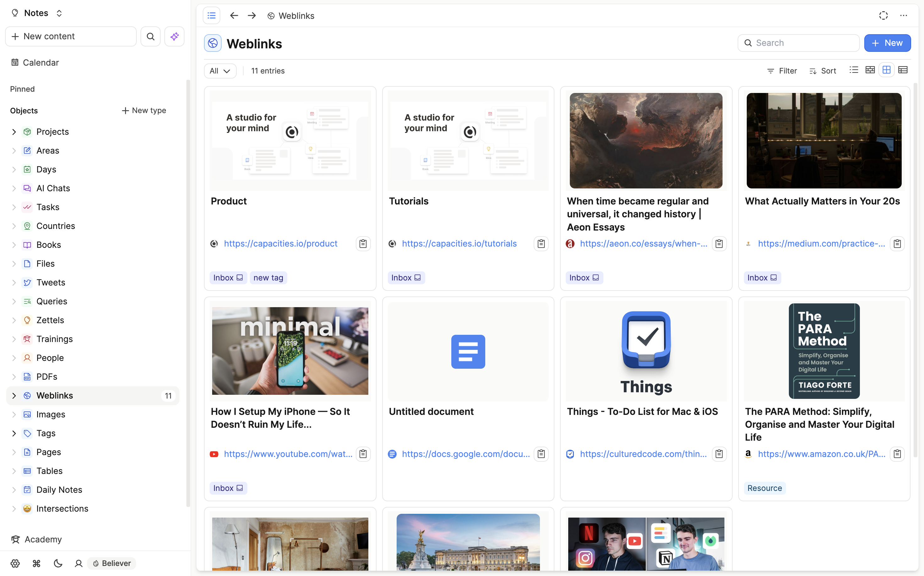This screenshot has width=924, height=576.
Task: Copy the capacities.io/tutorials link
Action: pos(541,243)
